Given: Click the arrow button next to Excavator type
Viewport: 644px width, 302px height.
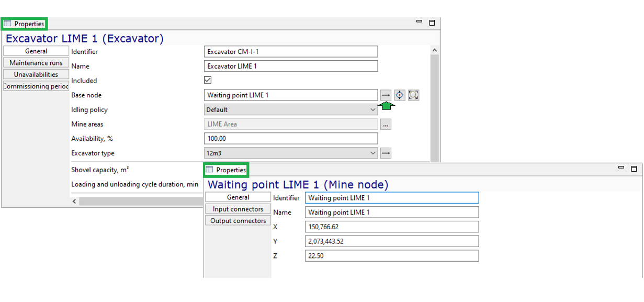Looking at the screenshot, I should pos(386,153).
